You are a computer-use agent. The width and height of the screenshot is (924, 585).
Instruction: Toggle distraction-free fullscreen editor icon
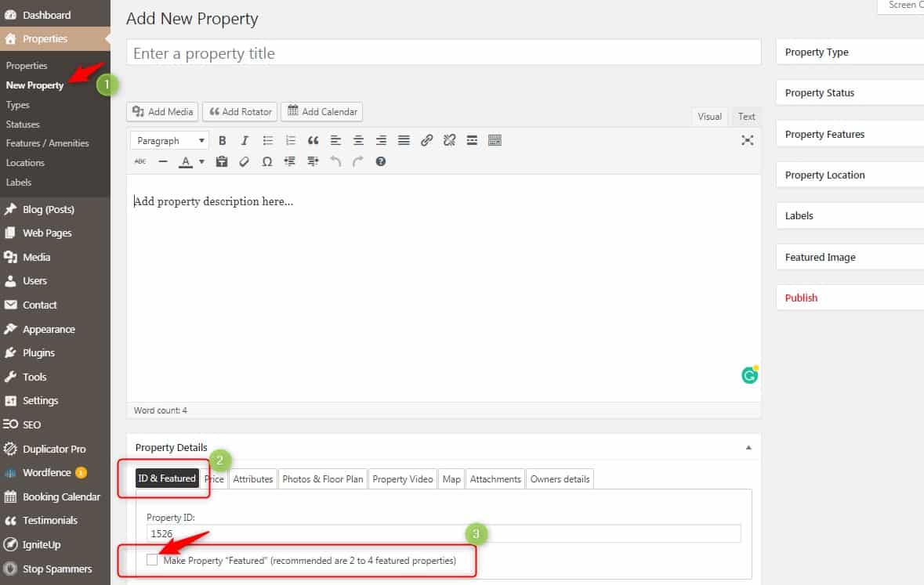point(747,140)
